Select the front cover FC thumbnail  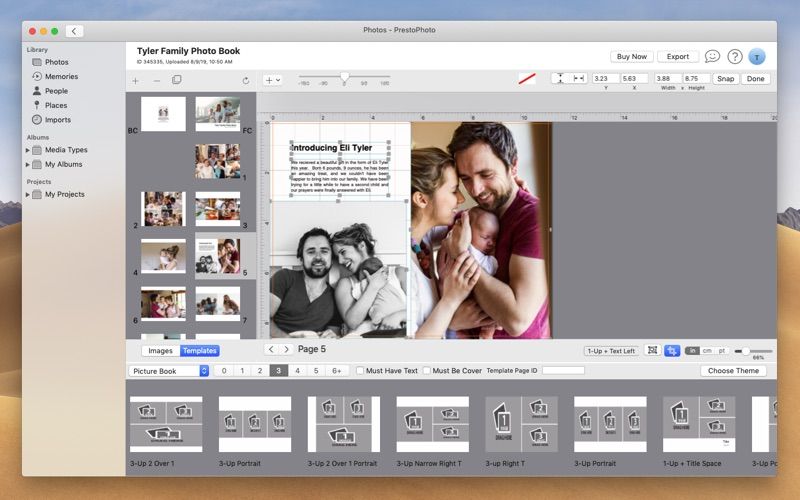[218, 114]
